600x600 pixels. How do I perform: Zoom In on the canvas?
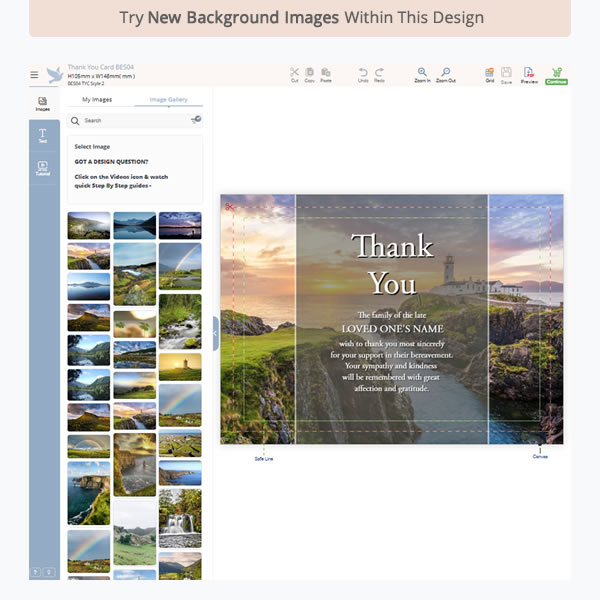click(422, 73)
